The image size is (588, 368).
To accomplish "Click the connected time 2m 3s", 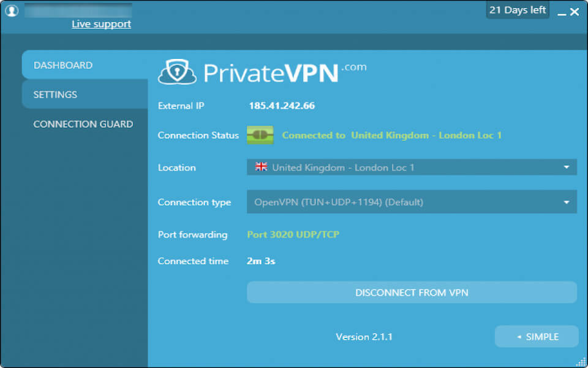I will (x=261, y=261).
